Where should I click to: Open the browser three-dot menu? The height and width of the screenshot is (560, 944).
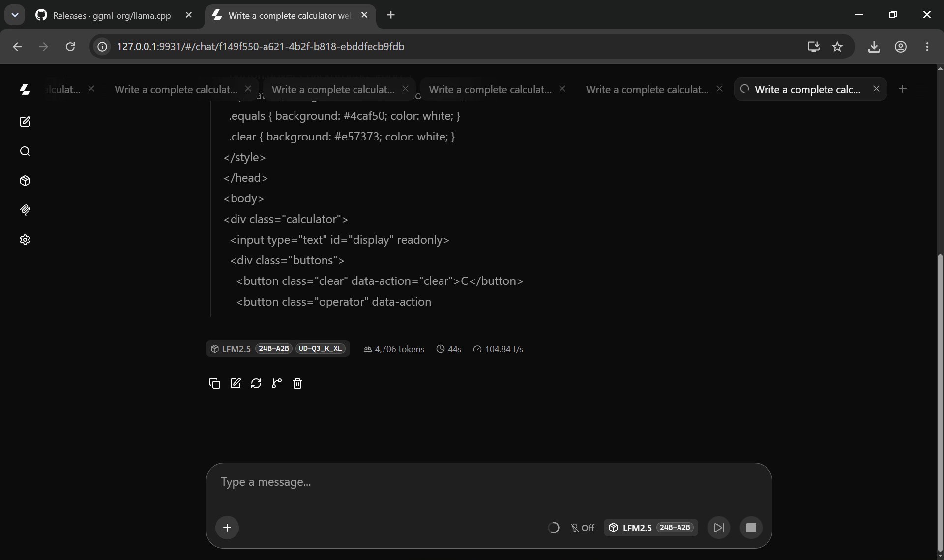pyautogui.click(x=927, y=47)
